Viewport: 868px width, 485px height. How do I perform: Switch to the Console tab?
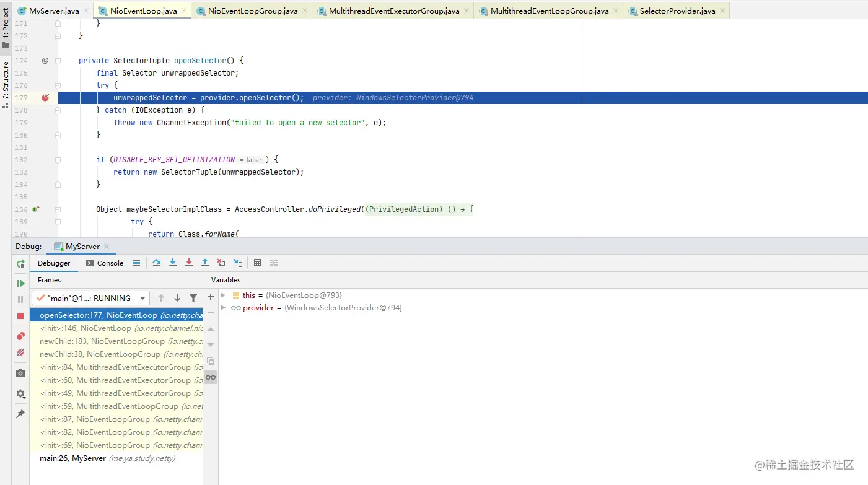104,263
